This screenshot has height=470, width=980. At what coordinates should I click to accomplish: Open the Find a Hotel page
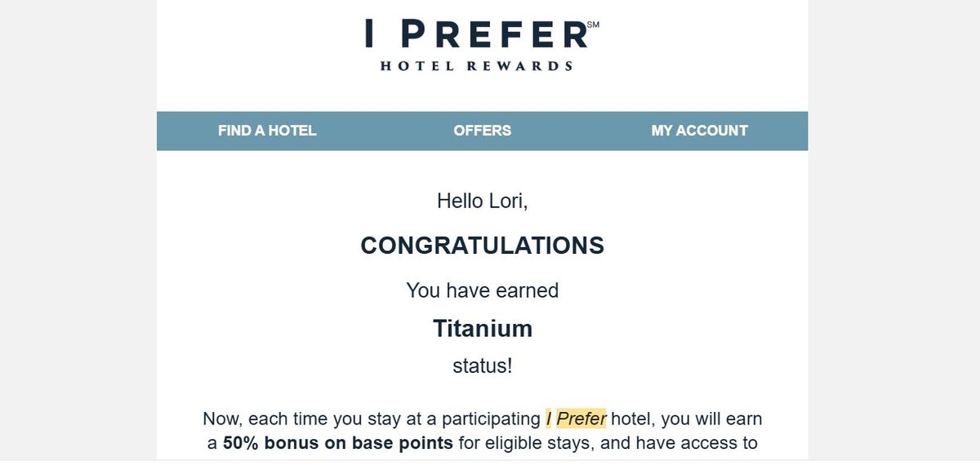(x=266, y=131)
